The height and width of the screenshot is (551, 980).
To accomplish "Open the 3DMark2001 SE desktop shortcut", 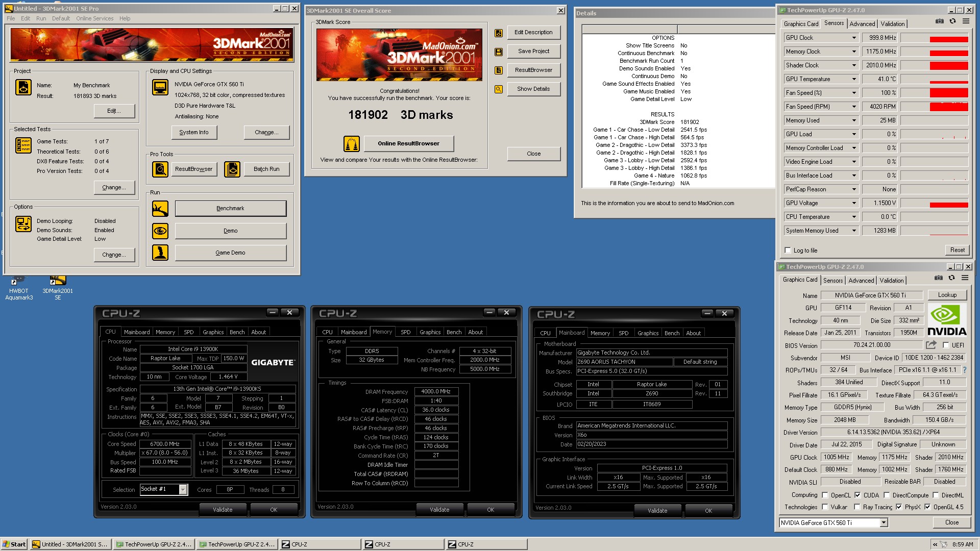I will [58, 289].
